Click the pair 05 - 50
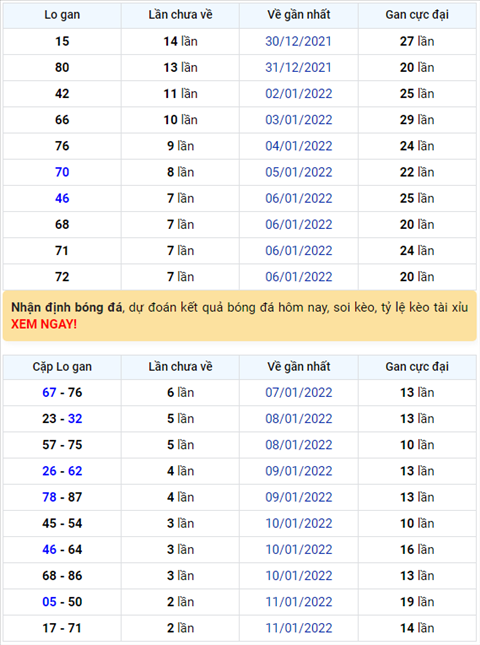The width and height of the screenshot is (480, 645). click(62, 602)
